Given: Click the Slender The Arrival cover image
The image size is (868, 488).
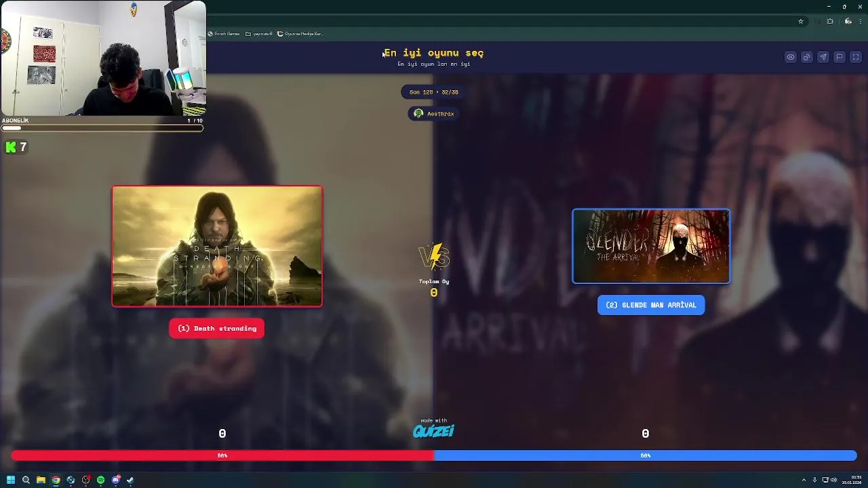Looking at the screenshot, I should click(651, 246).
